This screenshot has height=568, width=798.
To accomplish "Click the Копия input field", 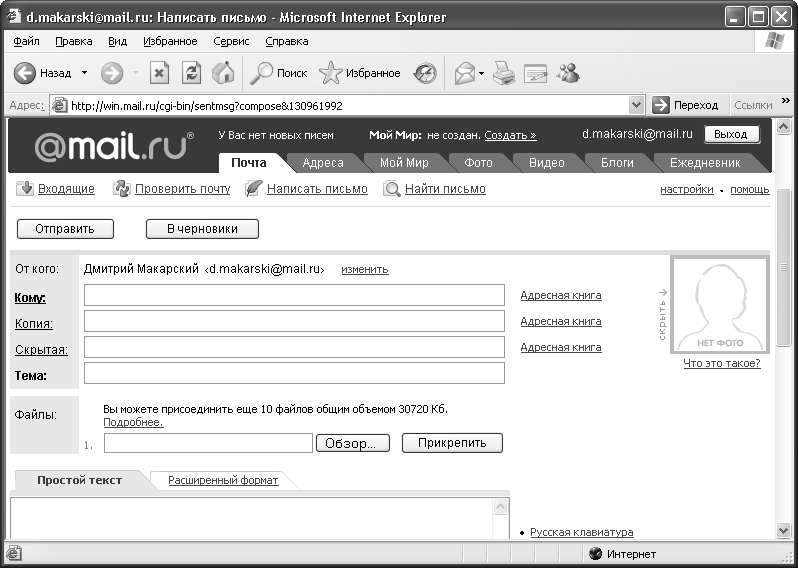I will 294,321.
